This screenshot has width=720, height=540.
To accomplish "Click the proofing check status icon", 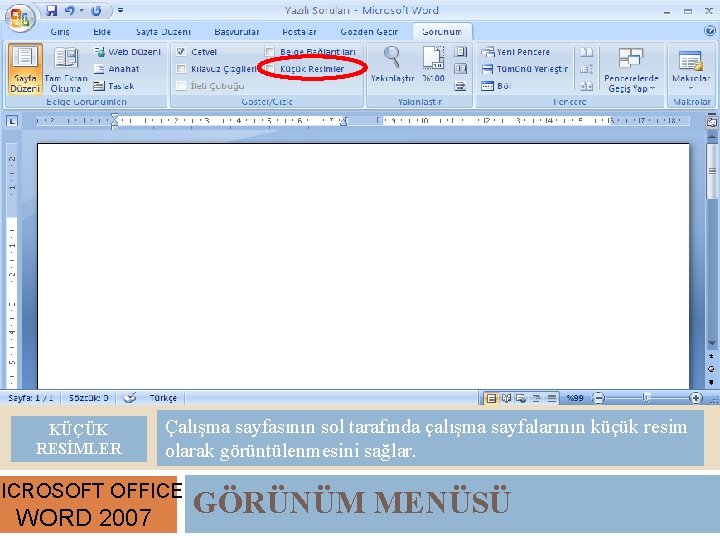I will 129,398.
